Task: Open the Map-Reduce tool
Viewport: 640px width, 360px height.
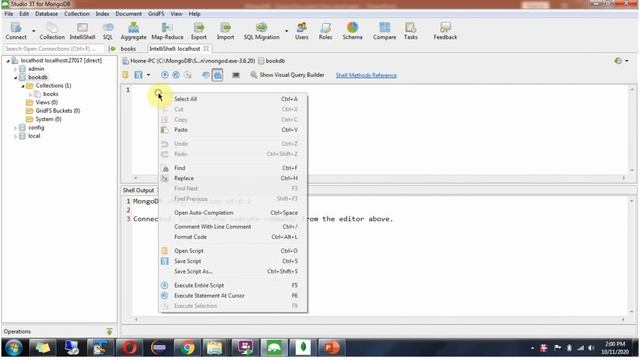Action: [x=167, y=31]
